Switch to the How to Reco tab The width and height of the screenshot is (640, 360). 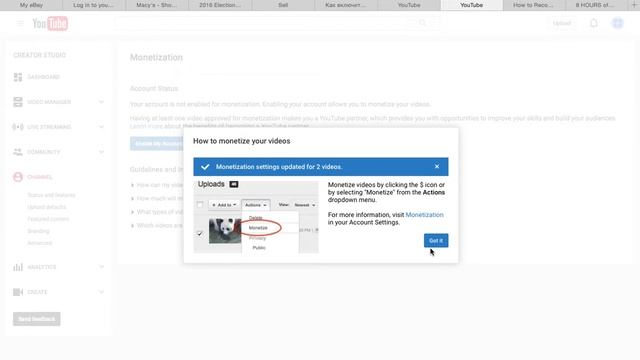coord(533,5)
